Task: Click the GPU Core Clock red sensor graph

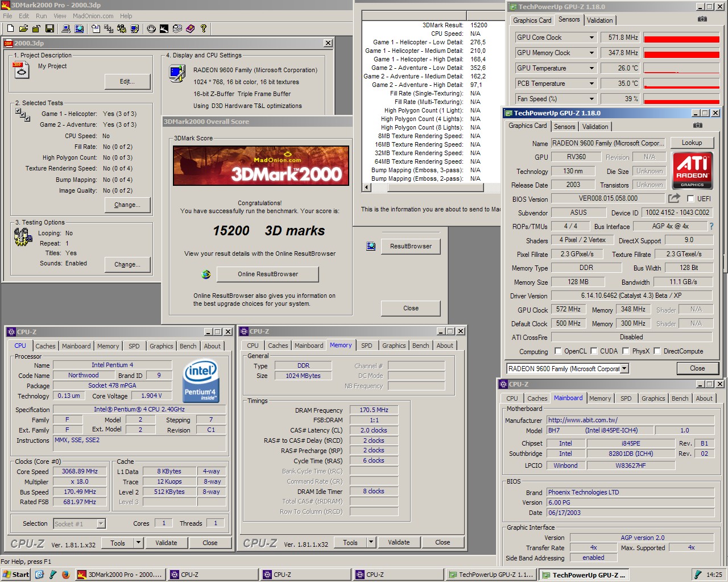Action: pos(681,38)
